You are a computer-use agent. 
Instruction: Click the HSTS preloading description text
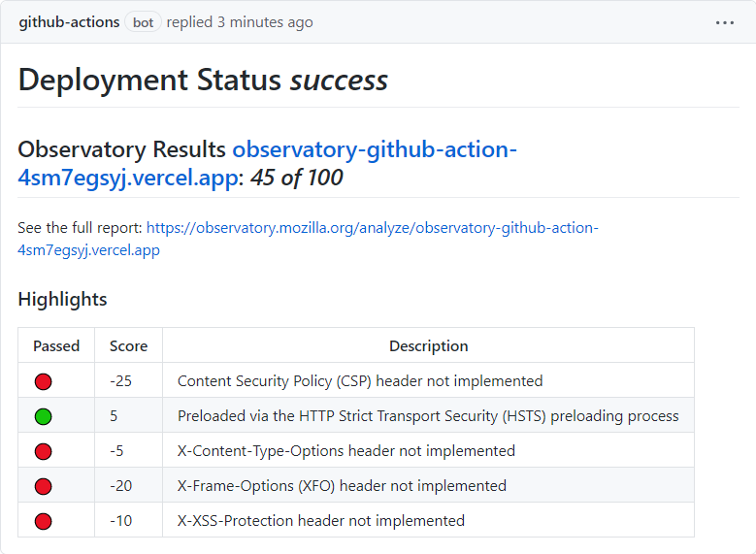click(428, 416)
